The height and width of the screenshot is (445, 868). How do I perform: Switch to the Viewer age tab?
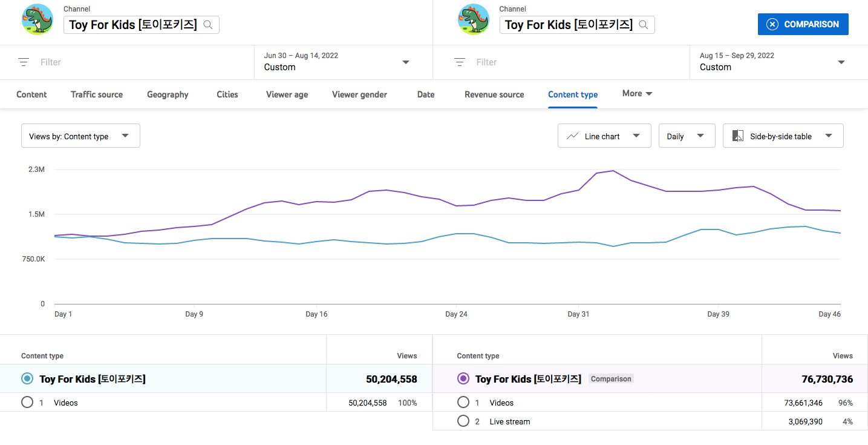[287, 94]
